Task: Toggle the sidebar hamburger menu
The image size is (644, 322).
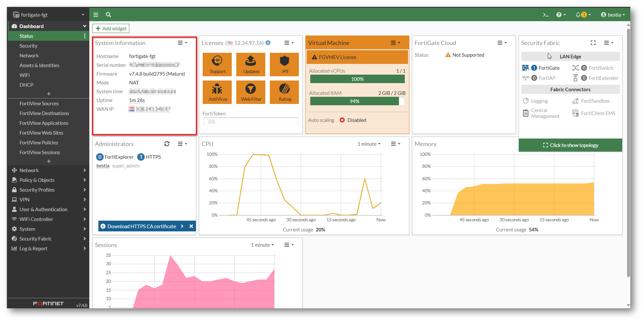Action: (96, 15)
